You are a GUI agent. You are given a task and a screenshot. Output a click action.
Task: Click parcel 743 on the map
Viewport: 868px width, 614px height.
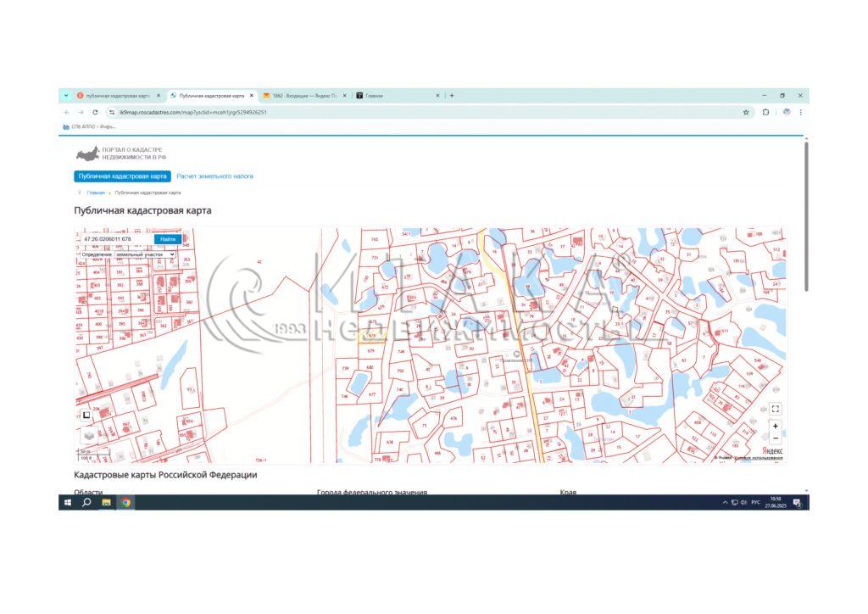pyautogui.click(x=374, y=240)
